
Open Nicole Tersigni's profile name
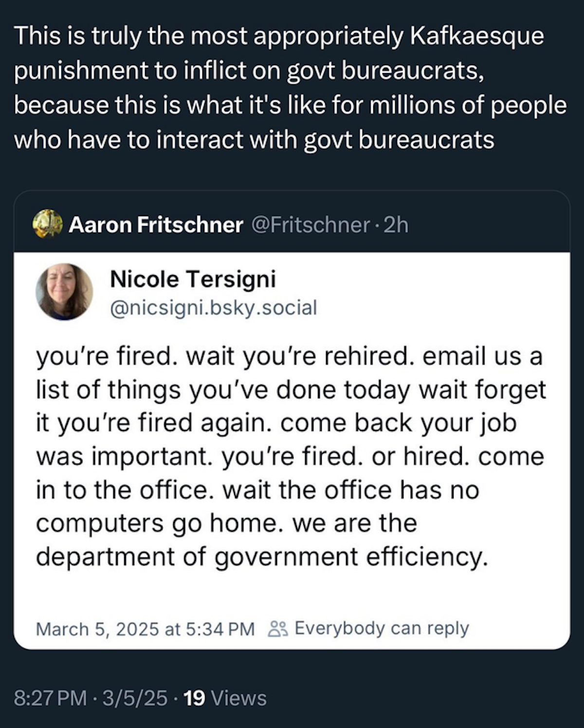(193, 279)
